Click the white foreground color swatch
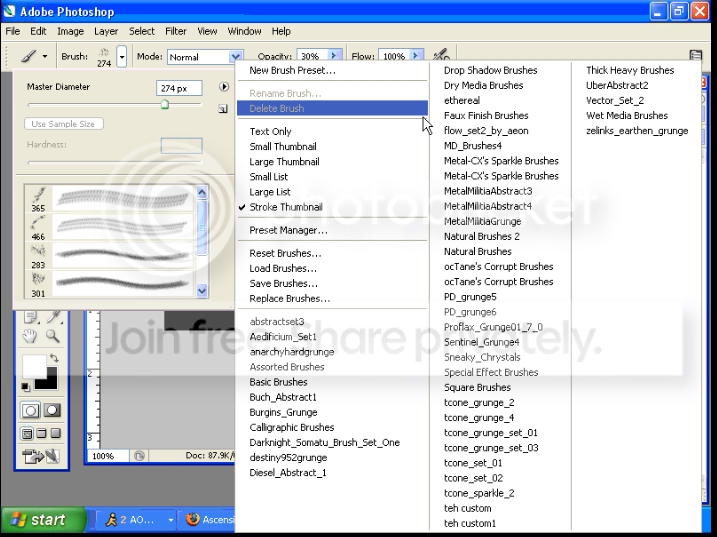The width and height of the screenshot is (717, 537). coord(34,366)
